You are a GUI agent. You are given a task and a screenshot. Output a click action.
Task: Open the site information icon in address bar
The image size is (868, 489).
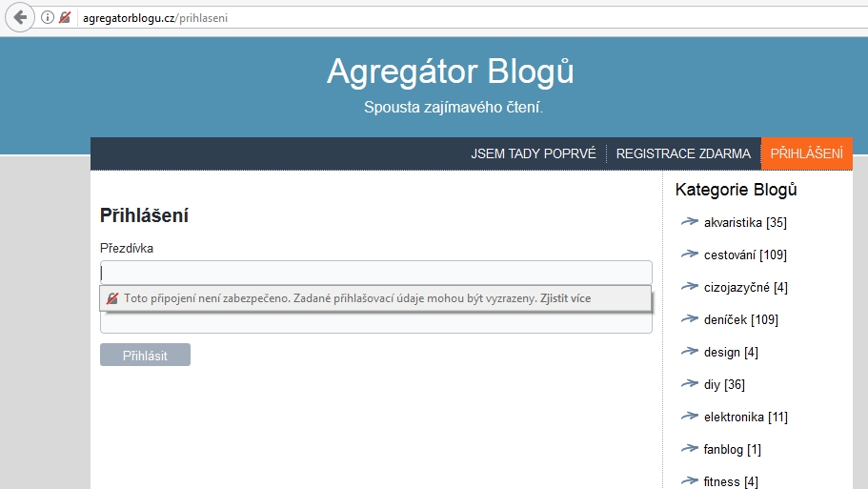[48, 17]
